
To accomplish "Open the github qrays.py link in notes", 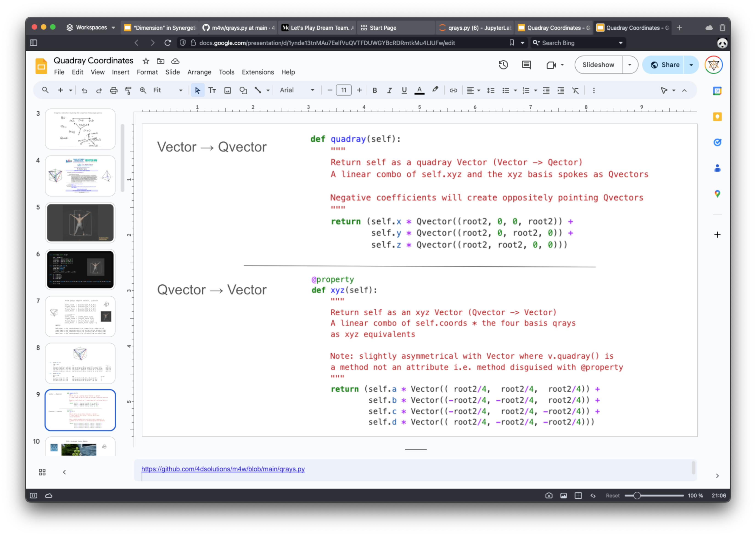I will click(223, 469).
